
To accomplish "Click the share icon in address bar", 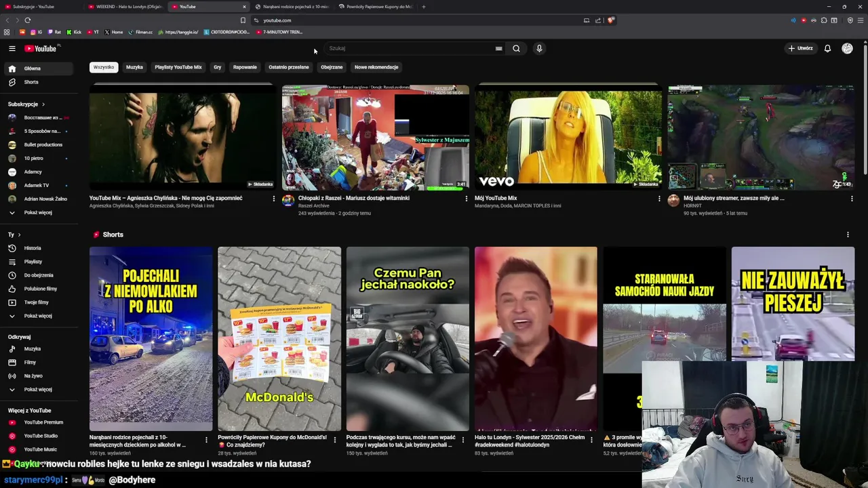I will tap(598, 20).
